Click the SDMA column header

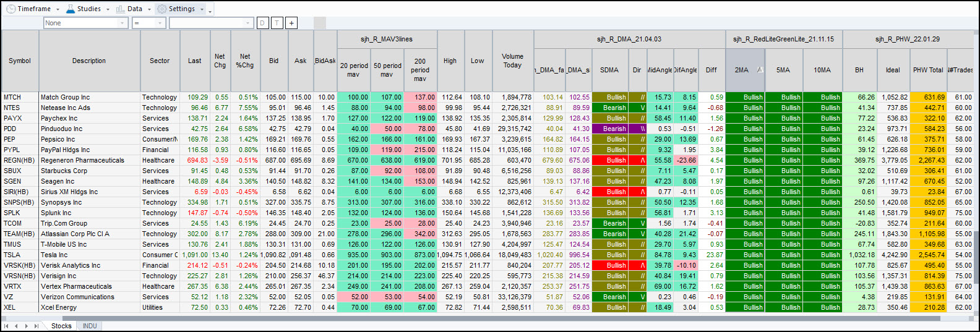click(x=609, y=70)
